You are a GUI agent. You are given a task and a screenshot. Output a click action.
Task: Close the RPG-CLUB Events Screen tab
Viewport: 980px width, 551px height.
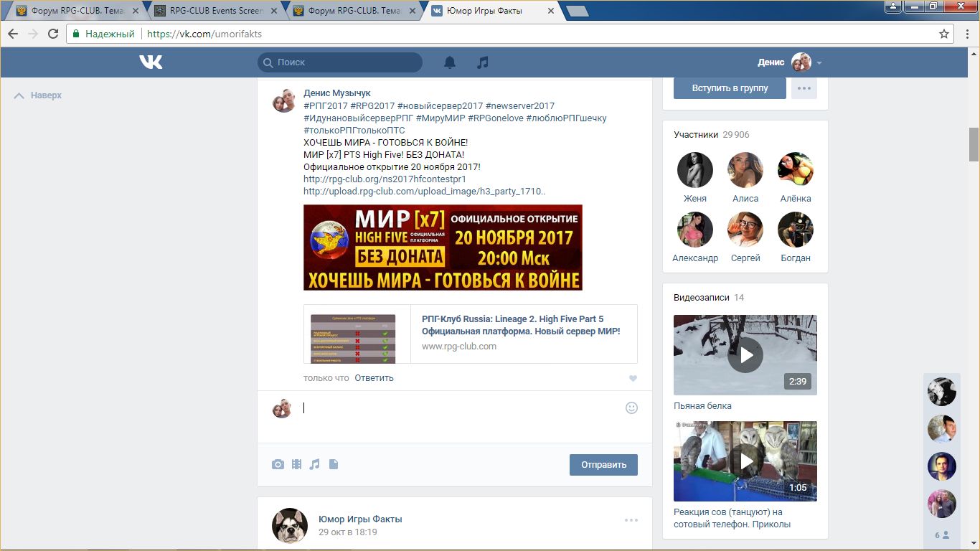(x=273, y=11)
